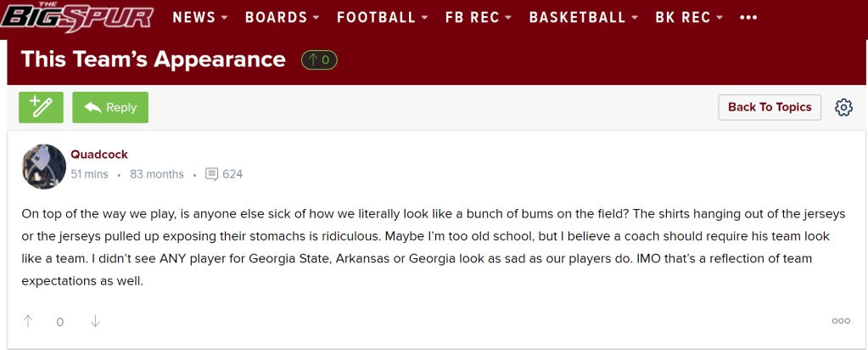Click the 51 mins post timestamp
Viewport: 868px width, 350px height.
coord(89,174)
